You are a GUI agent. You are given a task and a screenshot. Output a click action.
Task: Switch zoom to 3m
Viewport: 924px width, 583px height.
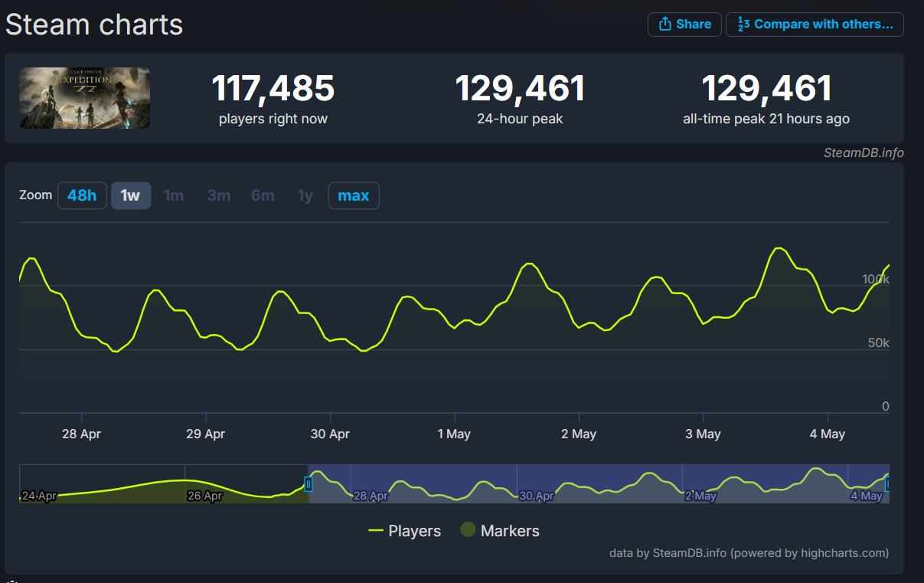click(x=218, y=195)
